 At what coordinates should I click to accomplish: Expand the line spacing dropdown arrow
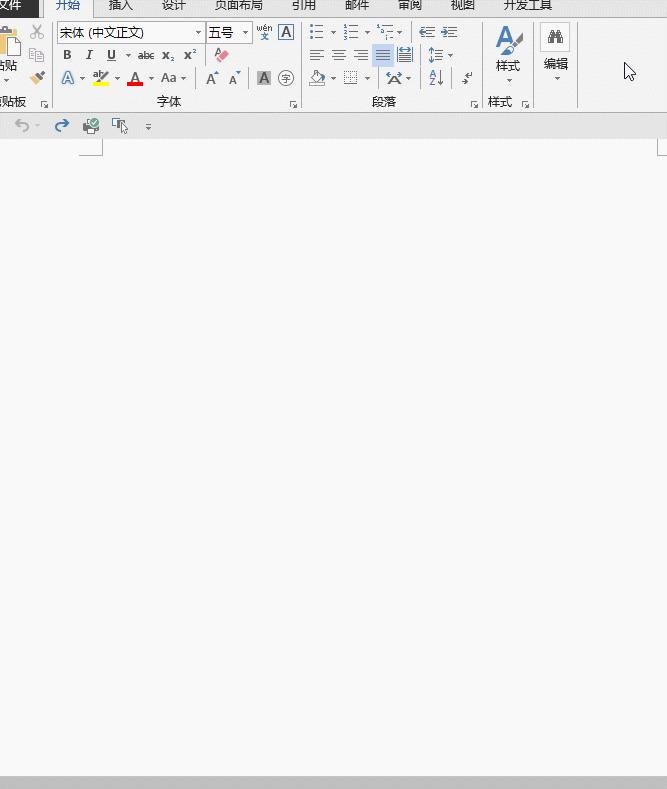click(x=450, y=55)
